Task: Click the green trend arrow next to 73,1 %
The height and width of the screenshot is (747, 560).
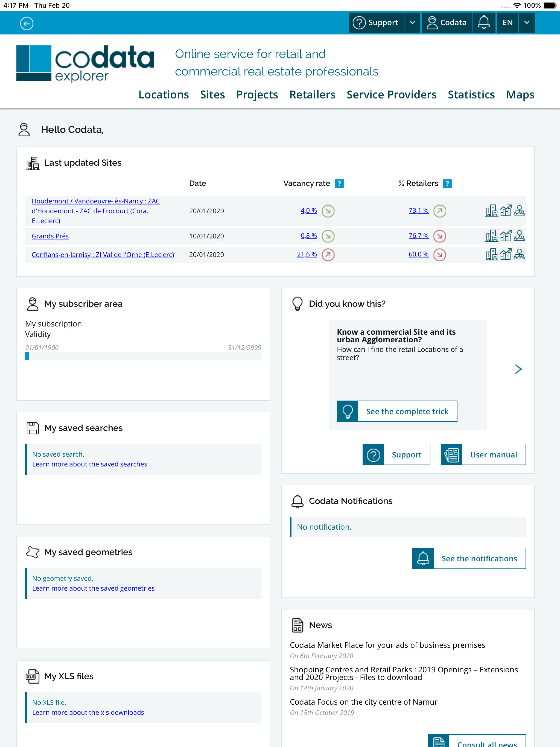Action: pos(440,211)
